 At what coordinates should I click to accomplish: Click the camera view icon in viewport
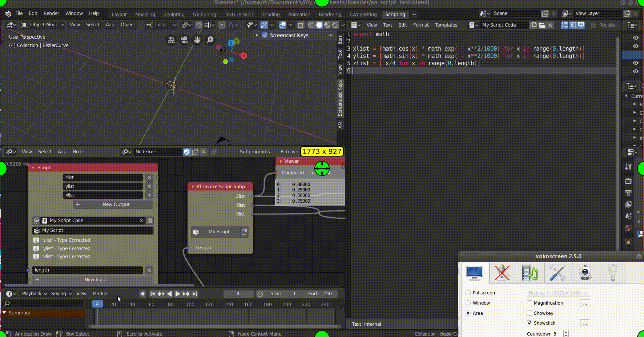184,40
